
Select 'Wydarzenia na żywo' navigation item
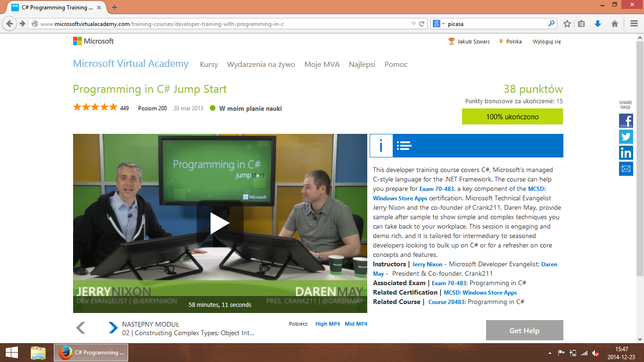click(x=261, y=65)
